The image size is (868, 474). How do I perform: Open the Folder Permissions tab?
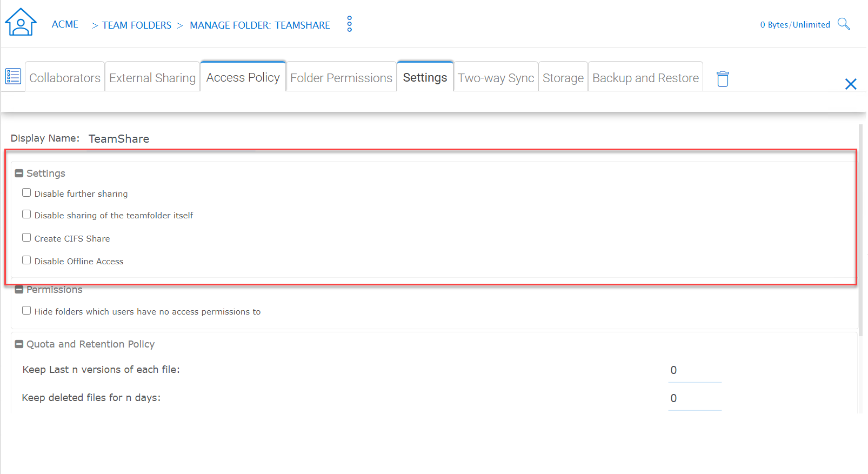click(341, 77)
